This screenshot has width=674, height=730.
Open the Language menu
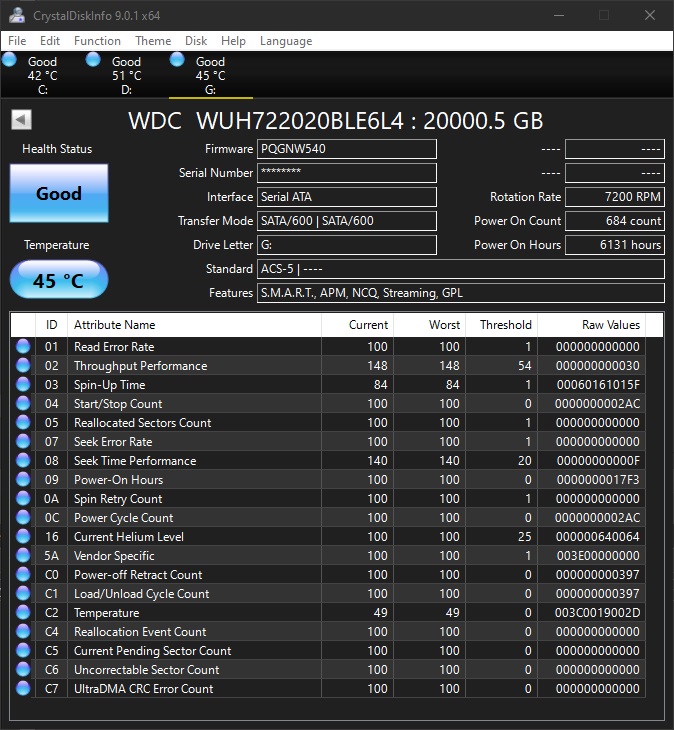coord(286,41)
